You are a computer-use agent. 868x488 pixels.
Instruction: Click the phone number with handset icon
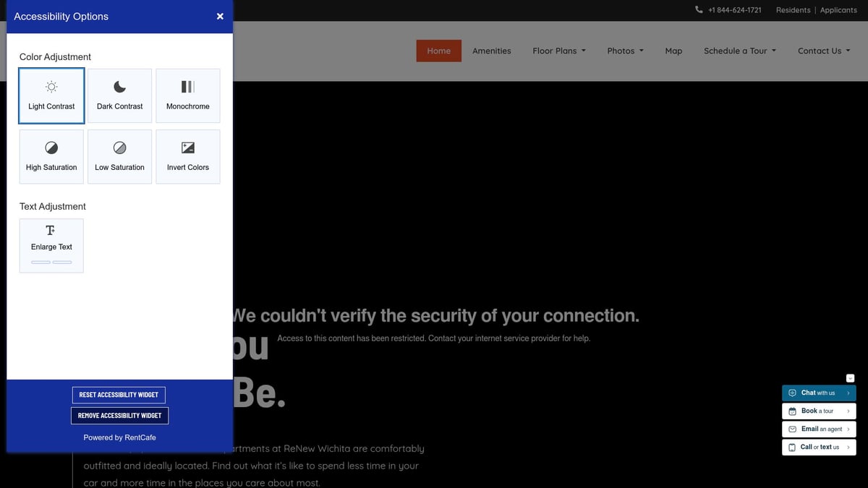click(x=728, y=10)
